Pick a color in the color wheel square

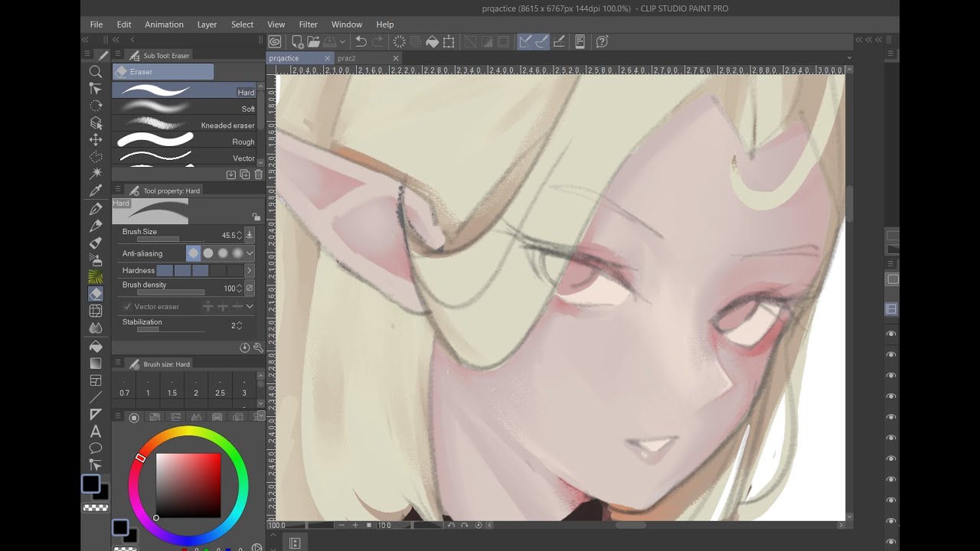tap(188, 485)
